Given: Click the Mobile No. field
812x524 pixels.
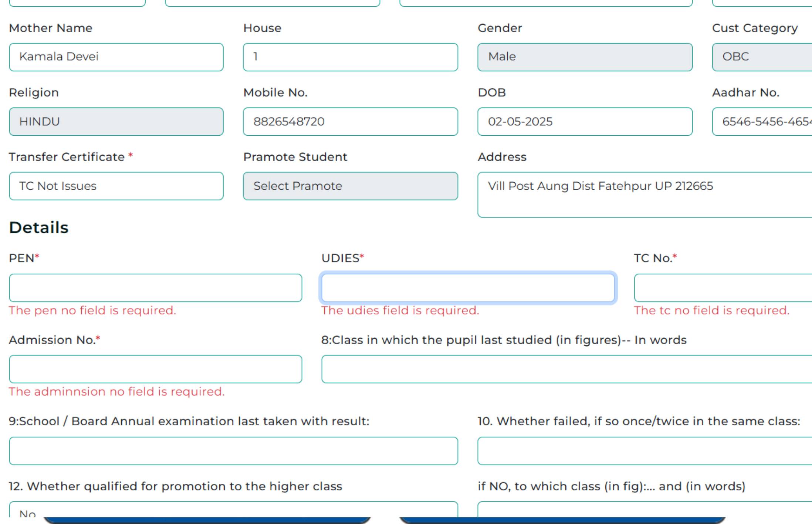Looking at the screenshot, I should click(x=350, y=121).
